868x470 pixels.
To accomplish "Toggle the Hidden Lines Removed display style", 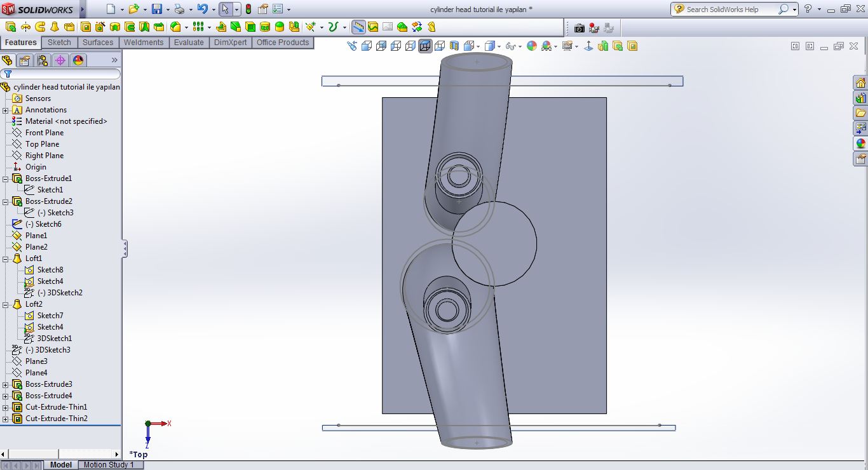I will click(x=410, y=46).
